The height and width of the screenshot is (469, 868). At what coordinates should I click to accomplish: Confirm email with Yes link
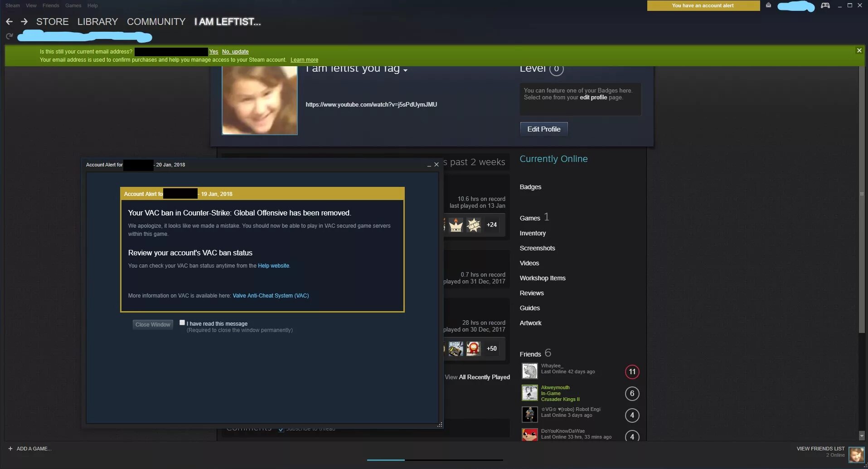pos(213,52)
